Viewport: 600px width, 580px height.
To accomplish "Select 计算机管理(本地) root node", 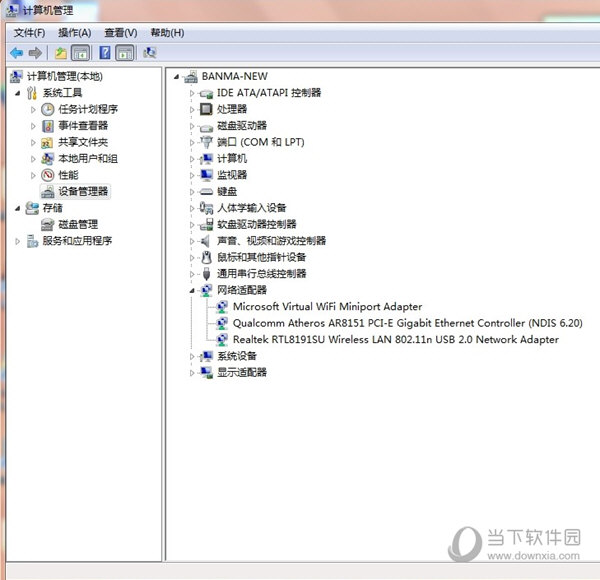I will point(65,76).
